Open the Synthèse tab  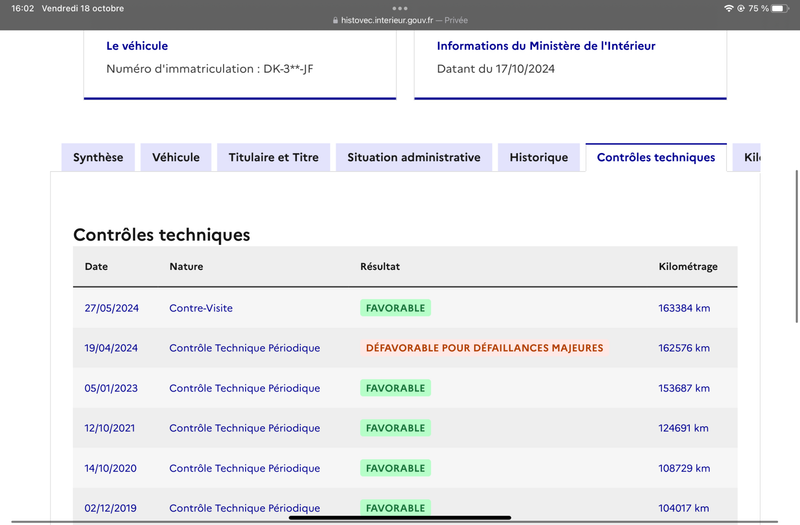pyautogui.click(x=98, y=157)
